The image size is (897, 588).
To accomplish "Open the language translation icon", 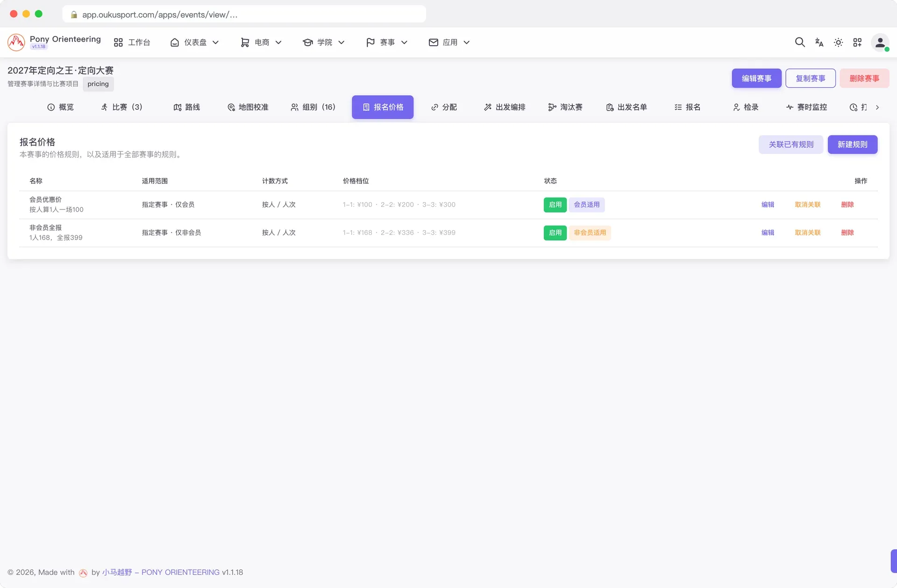I will 819,43.
